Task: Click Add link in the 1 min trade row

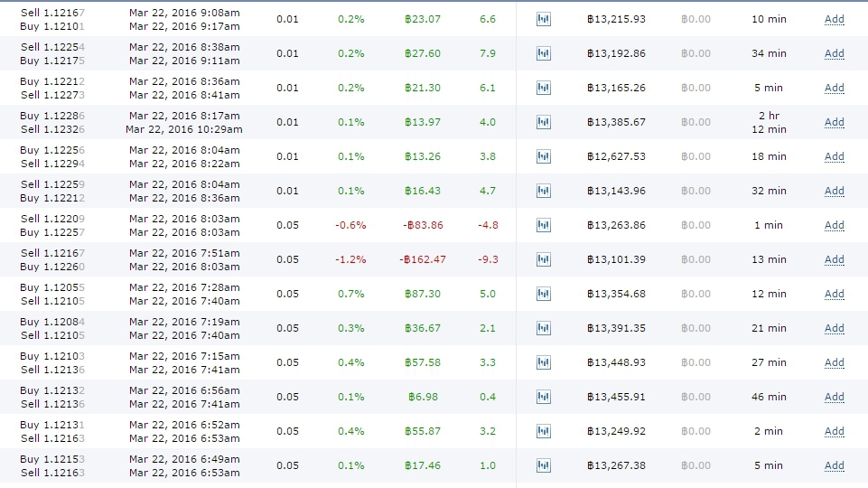Action: click(834, 225)
